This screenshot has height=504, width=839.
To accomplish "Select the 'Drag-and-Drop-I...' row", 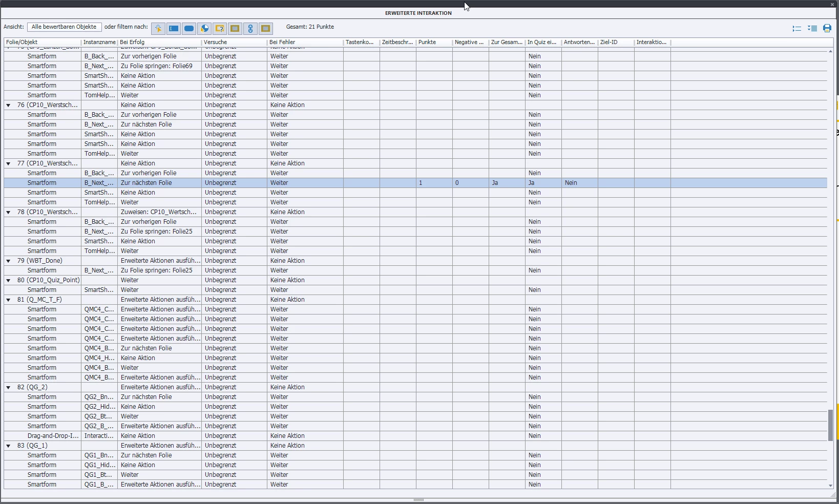I will click(415, 436).
